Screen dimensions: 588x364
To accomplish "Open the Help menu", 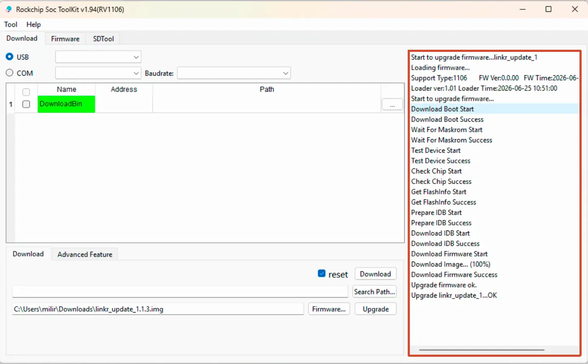I will 34,25.
